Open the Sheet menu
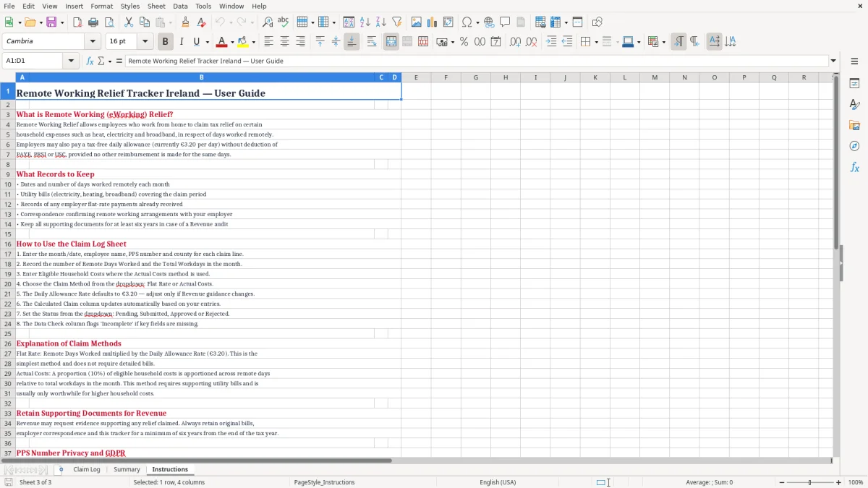 click(156, 6)
